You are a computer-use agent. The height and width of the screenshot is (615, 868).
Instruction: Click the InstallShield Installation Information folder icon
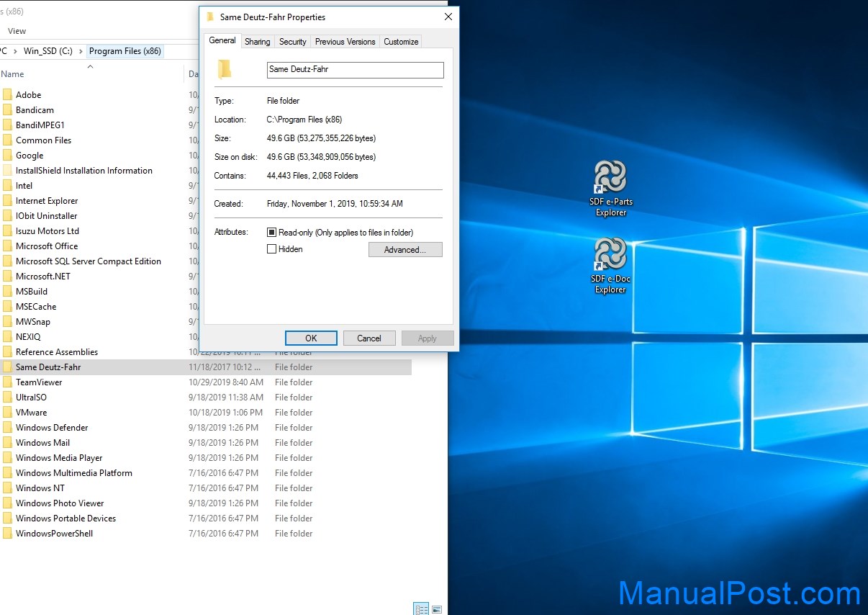click(7, 171)
